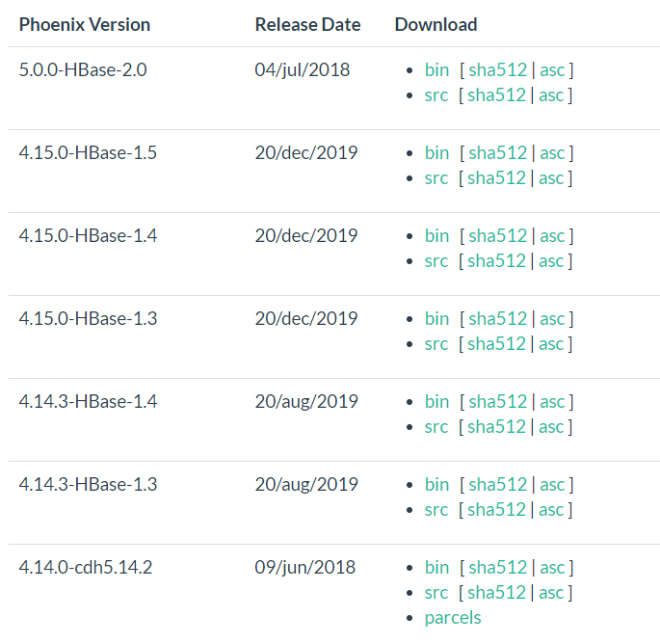The width and height of the screenshot is (660, 644).
Task: Download src for 4.15.0-HBase-1.5
Action: (436, 178)
